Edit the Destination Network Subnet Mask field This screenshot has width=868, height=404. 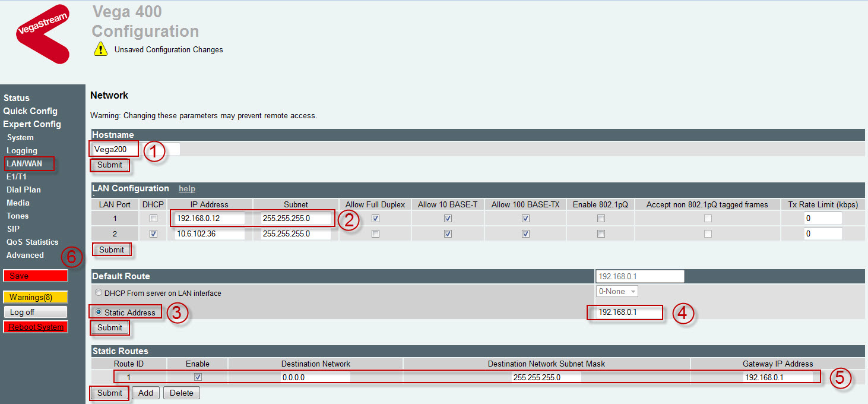[546, 377]
